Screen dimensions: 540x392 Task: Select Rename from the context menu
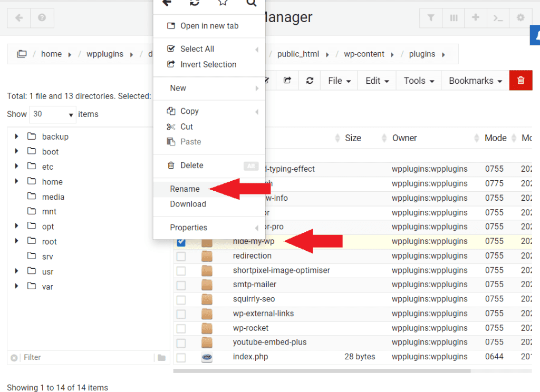[x=185, y=189]
